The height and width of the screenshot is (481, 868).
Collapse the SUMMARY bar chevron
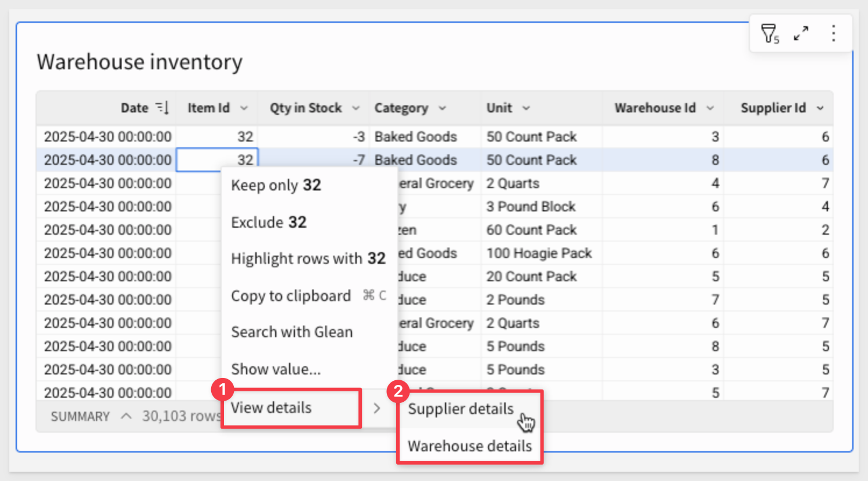126,416
